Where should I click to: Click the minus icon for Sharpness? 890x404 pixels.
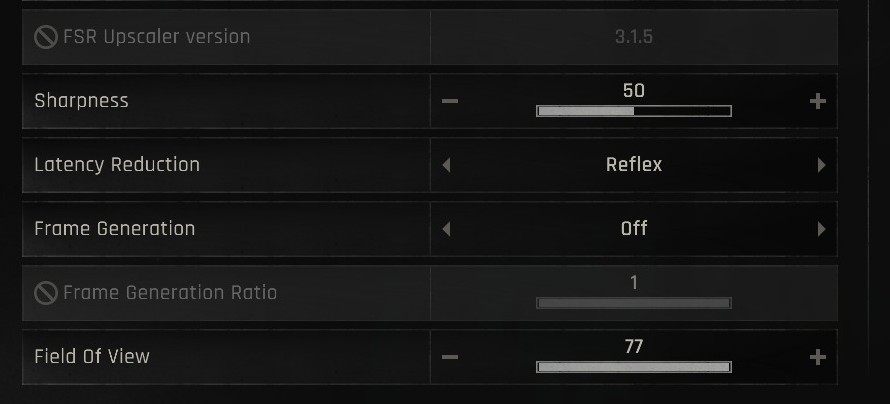pos(450,101)
